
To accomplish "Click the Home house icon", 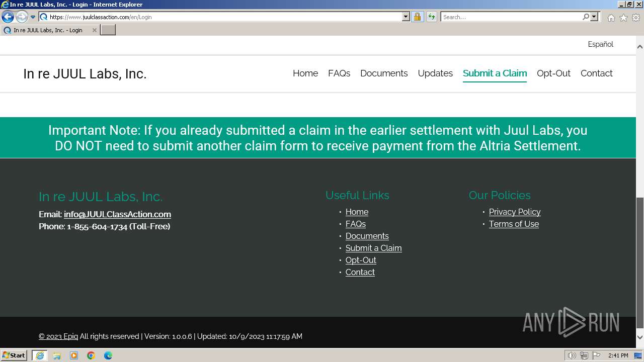I will point(611,18).
